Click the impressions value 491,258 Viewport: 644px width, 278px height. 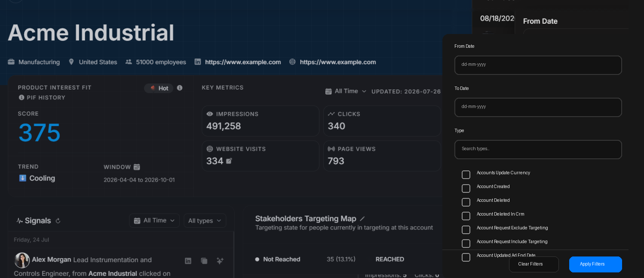point(224,126)
